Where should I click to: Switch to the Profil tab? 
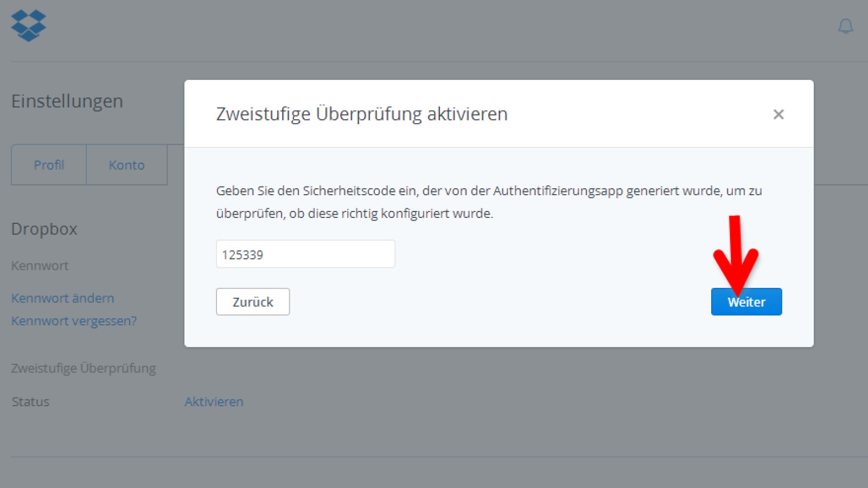point(48,165)
